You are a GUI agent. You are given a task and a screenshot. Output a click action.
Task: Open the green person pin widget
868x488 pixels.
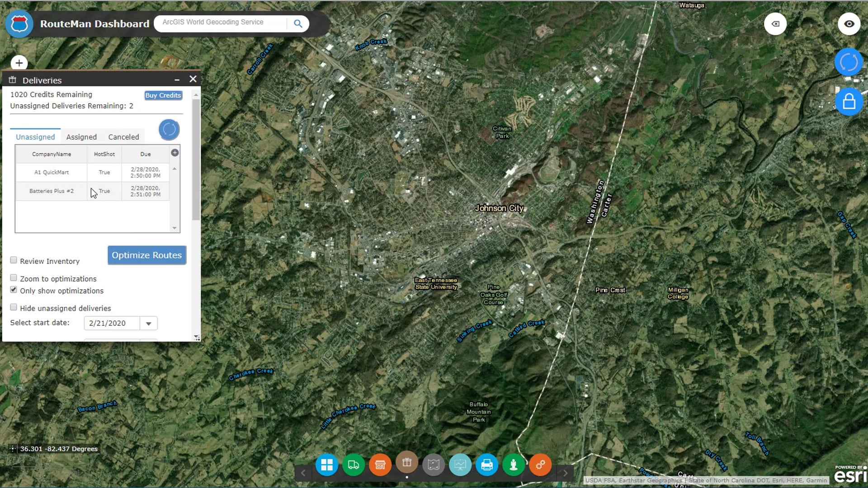click(x=514, y=465)
